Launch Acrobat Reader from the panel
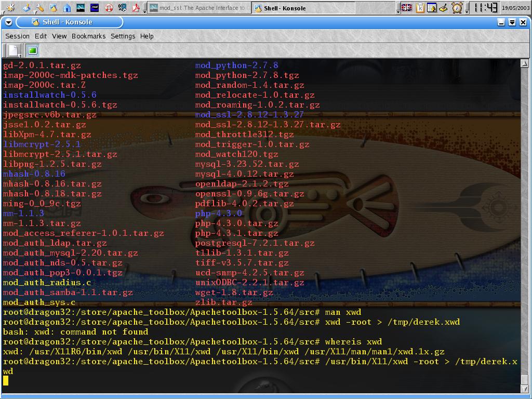532x399 pixels. (x=136, y=7)
